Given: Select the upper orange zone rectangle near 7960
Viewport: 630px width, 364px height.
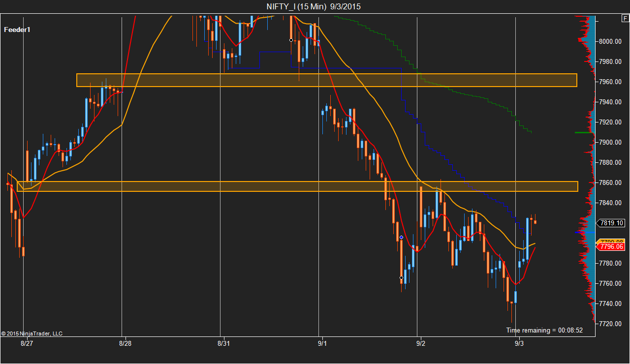Looking at the screenshot, I should click(327, 80).
